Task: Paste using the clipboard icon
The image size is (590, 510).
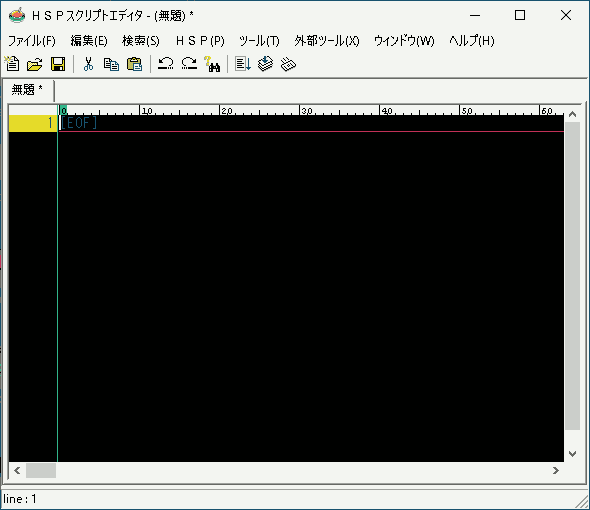Action: click(x=134, y=64)
